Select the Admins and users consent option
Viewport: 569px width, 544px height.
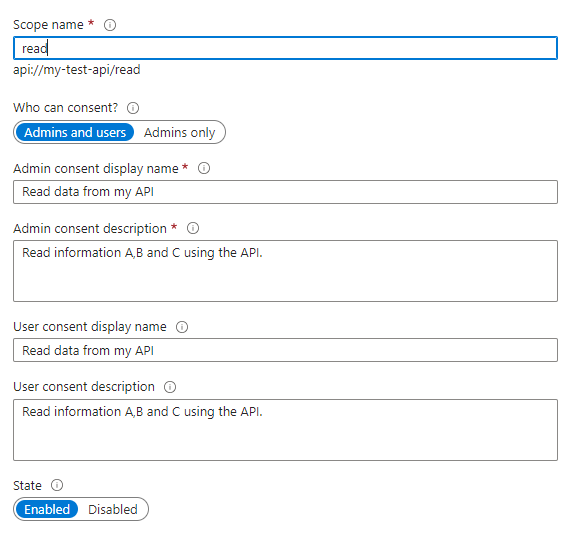[75, 132]
